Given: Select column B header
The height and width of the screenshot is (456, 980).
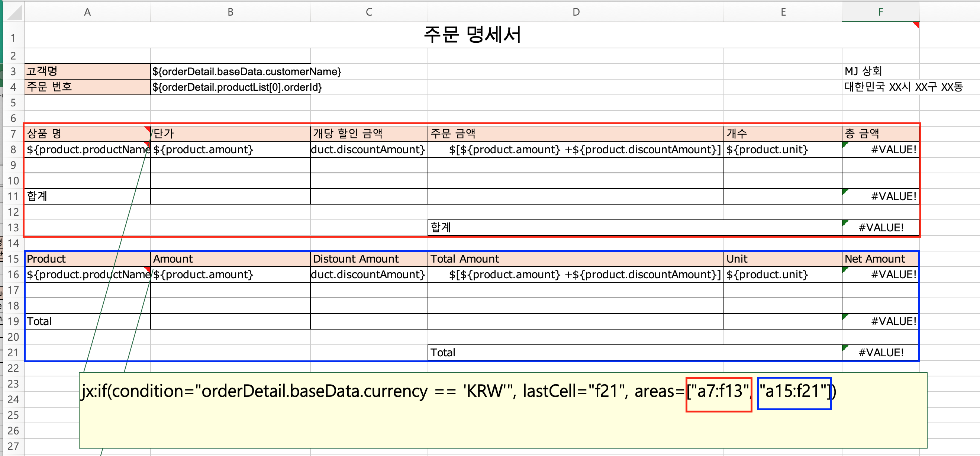Looking at the screenshot, I should tap(231, 12).
